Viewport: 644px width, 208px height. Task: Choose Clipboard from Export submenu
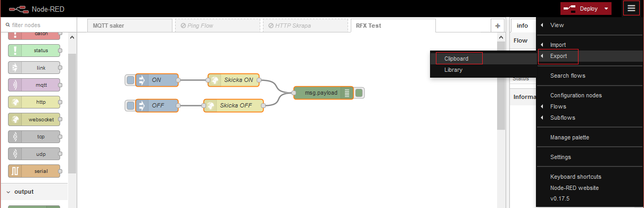tap(456, 59)
